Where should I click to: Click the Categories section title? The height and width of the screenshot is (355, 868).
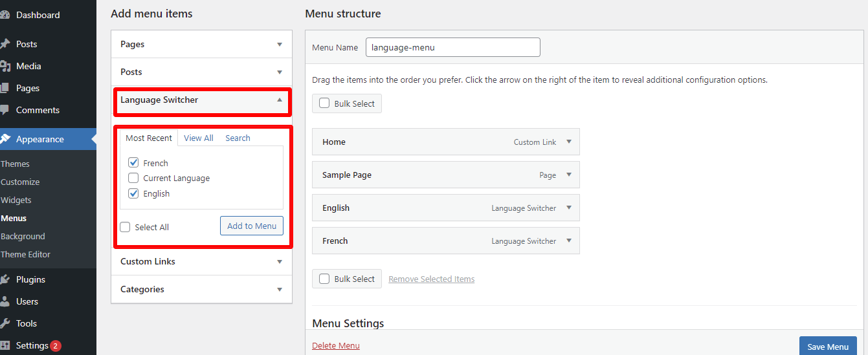[142, 289]
